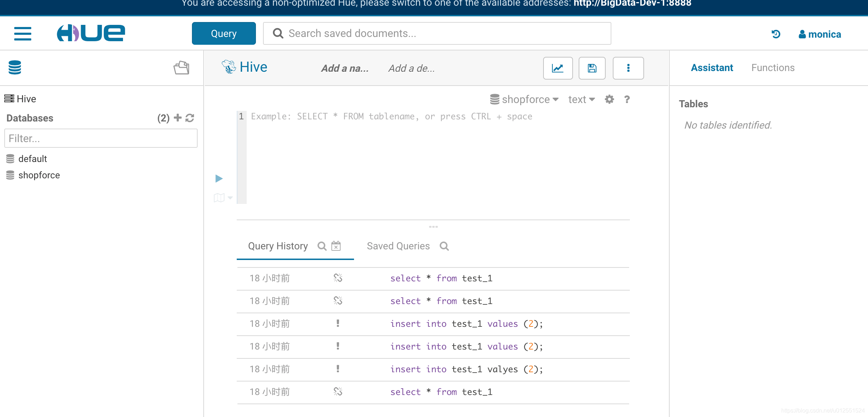Select the default database in the sidebar
868x417 pixels.
pyautogui.click(x=32, y=159)
